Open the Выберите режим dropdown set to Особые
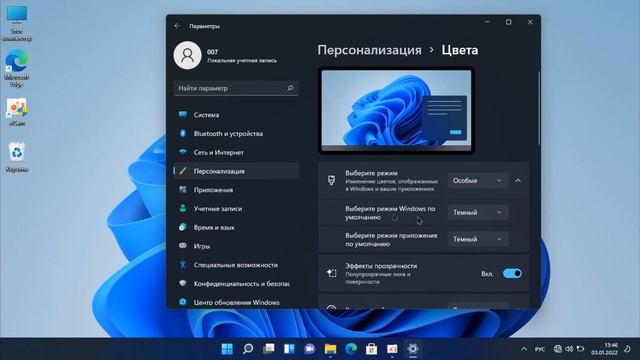 pos(478,180)
